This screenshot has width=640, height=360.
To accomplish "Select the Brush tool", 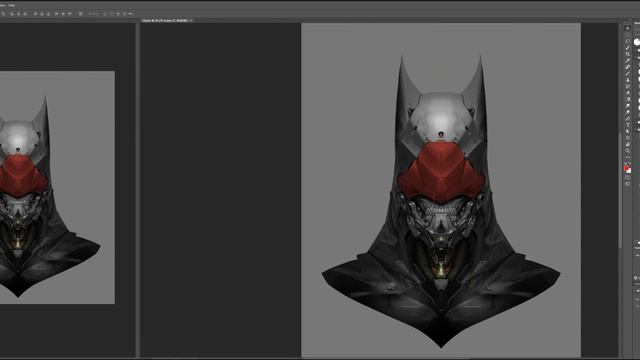I will click(x=627, y=73).
